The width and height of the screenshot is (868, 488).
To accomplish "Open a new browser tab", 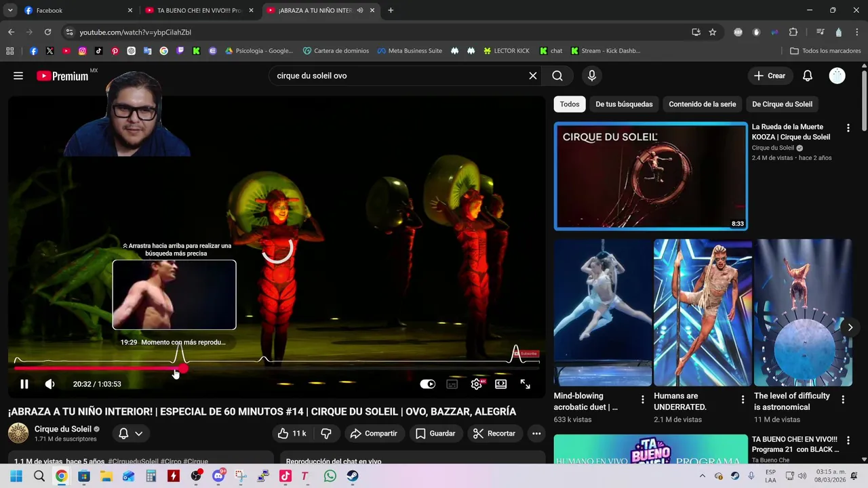I will click(391, 10).
